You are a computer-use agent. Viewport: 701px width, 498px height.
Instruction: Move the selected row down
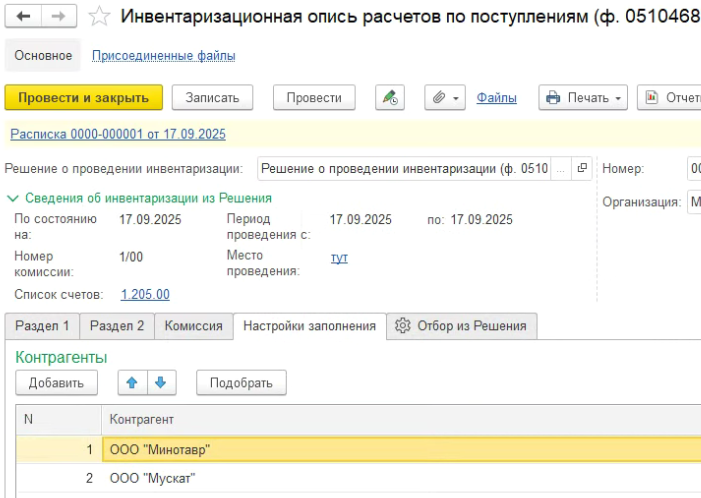pos(159,382)
